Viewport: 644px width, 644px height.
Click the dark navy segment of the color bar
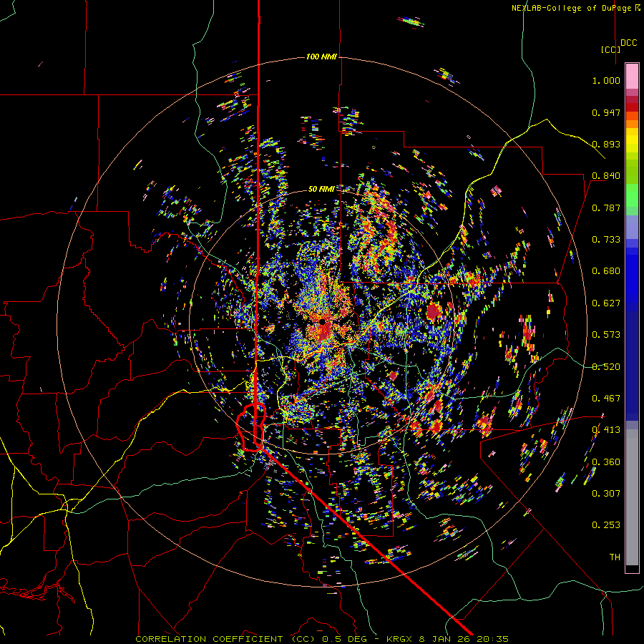pyautogui.click(x=632, y=366)
